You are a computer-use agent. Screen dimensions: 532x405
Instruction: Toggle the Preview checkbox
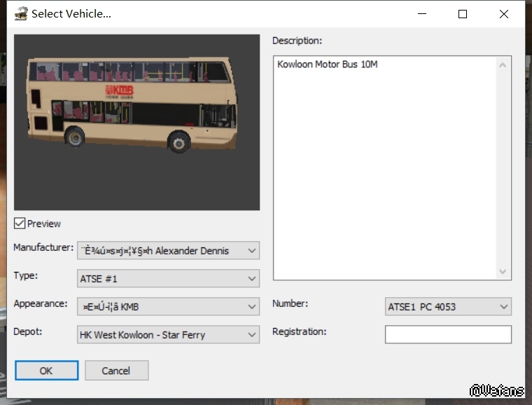point(20,224)
